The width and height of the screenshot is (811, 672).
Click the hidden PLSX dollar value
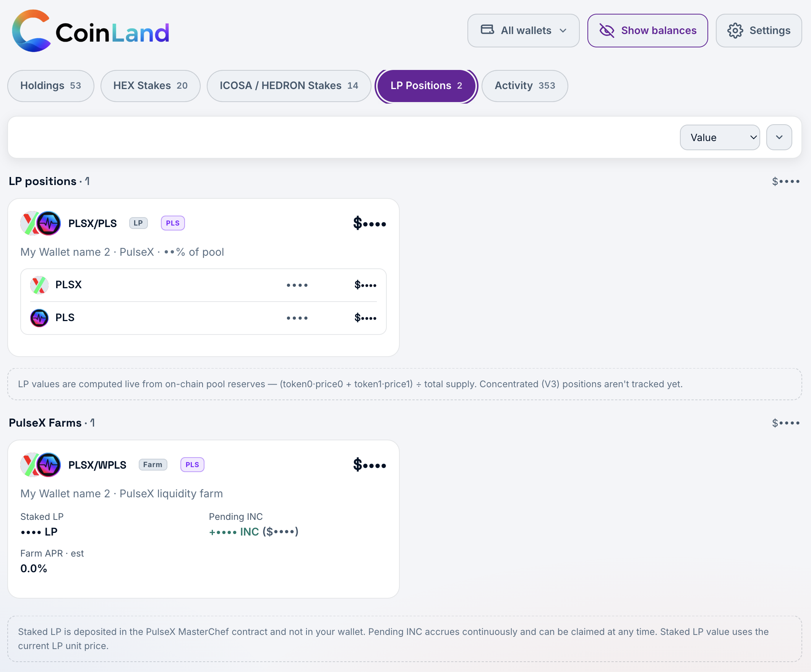[365, 285]
